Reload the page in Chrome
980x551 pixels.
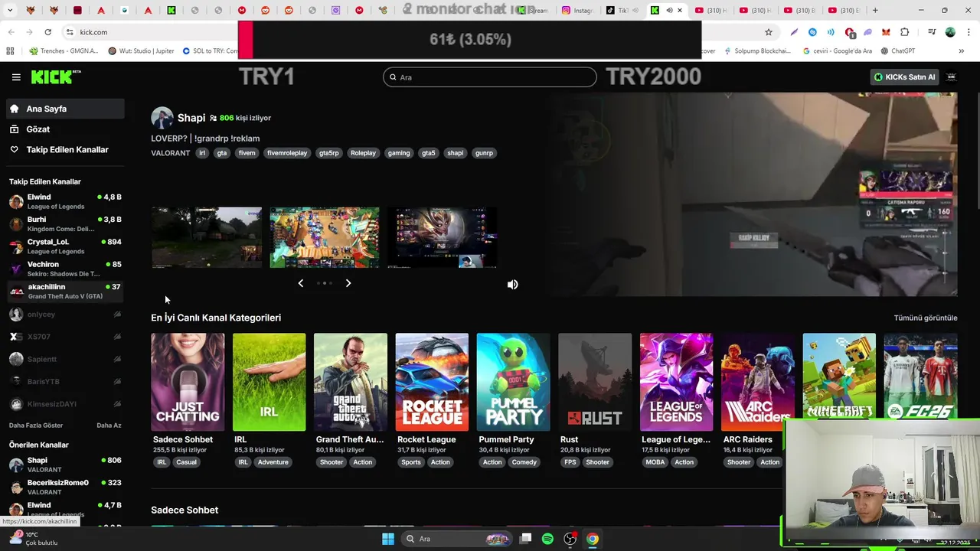(x=47, y=32)
